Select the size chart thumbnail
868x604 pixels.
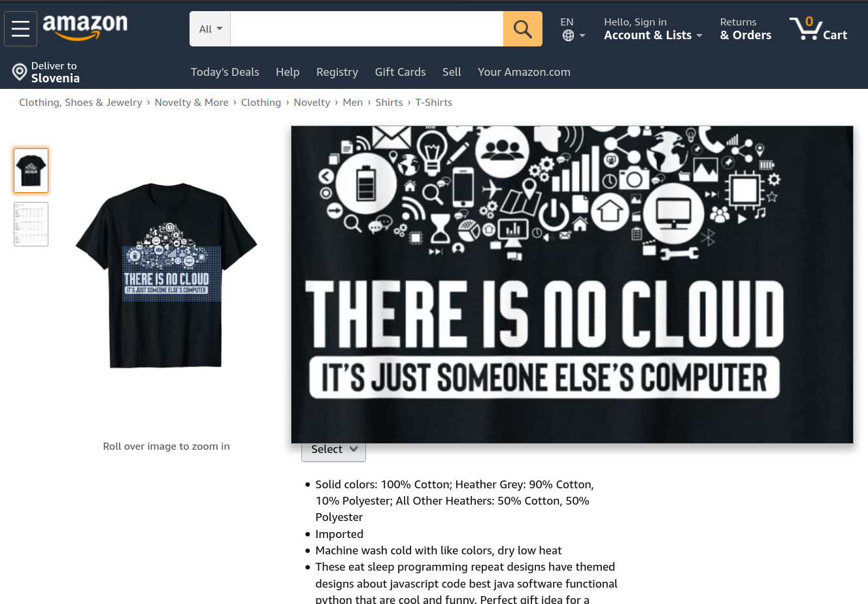click(x=31, y=224)
